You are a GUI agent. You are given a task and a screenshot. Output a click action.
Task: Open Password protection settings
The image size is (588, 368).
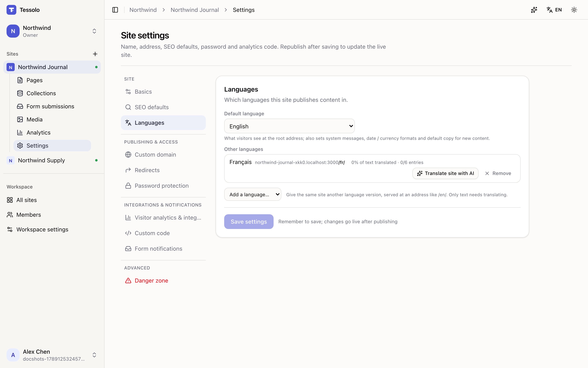(x=163, y=186)
